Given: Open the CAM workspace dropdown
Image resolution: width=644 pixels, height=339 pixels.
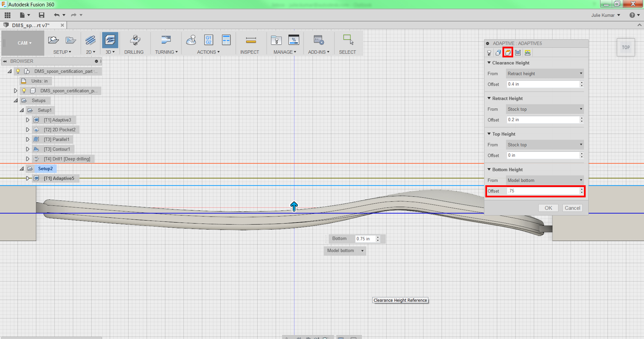Looking at the screenshot, I should pyautogui.click(x=24, y=43).
